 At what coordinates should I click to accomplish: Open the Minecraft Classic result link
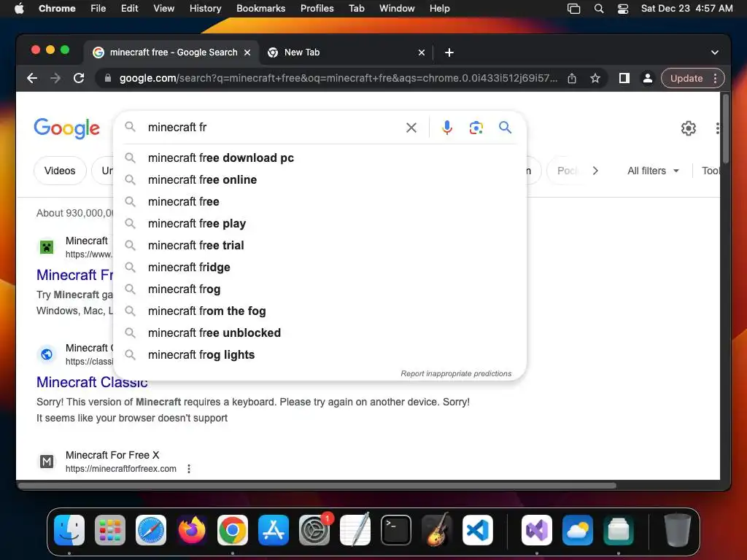coord(92,382)
